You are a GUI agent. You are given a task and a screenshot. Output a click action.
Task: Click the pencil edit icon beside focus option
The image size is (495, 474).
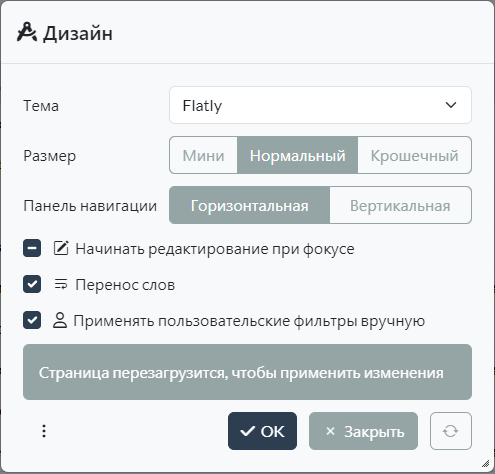click(61, 248)
